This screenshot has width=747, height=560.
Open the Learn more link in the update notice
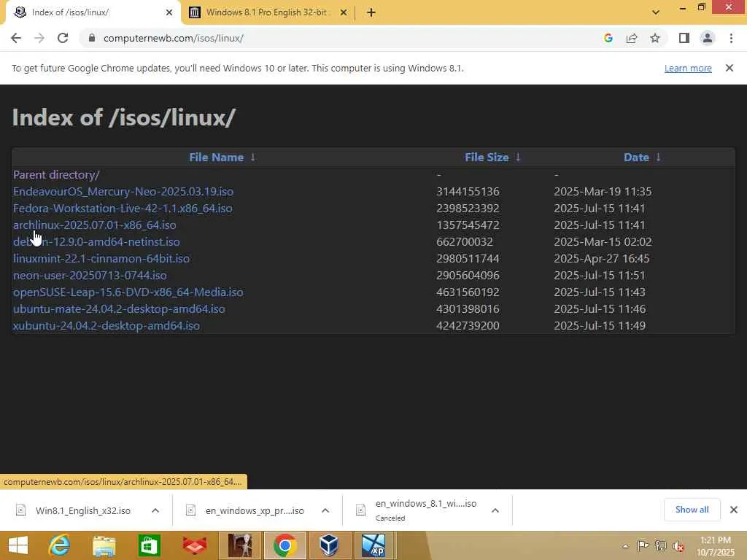point(688,68)
